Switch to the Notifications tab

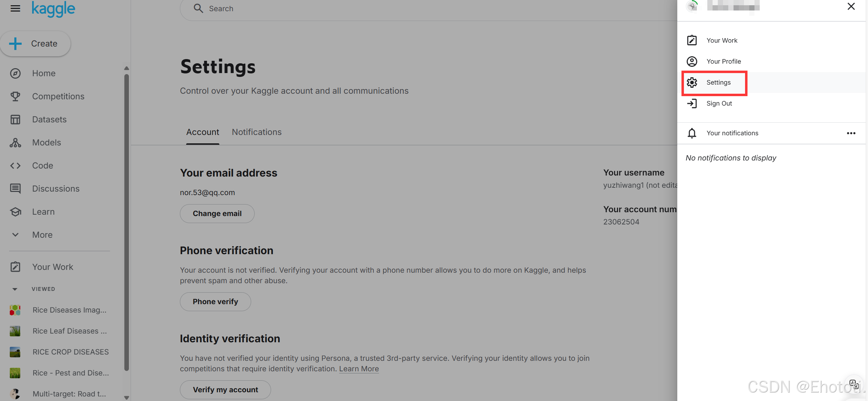[256, 132]
